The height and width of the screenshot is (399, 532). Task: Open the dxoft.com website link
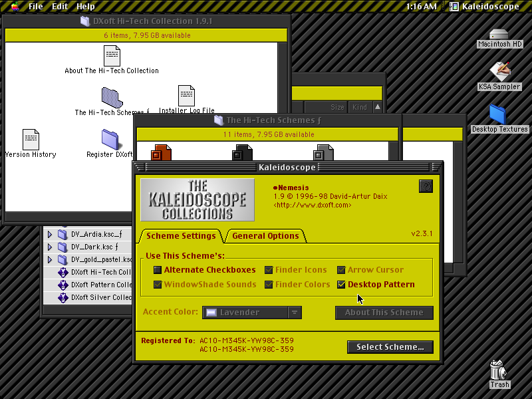pyautogui.click(x=312, y=205)
